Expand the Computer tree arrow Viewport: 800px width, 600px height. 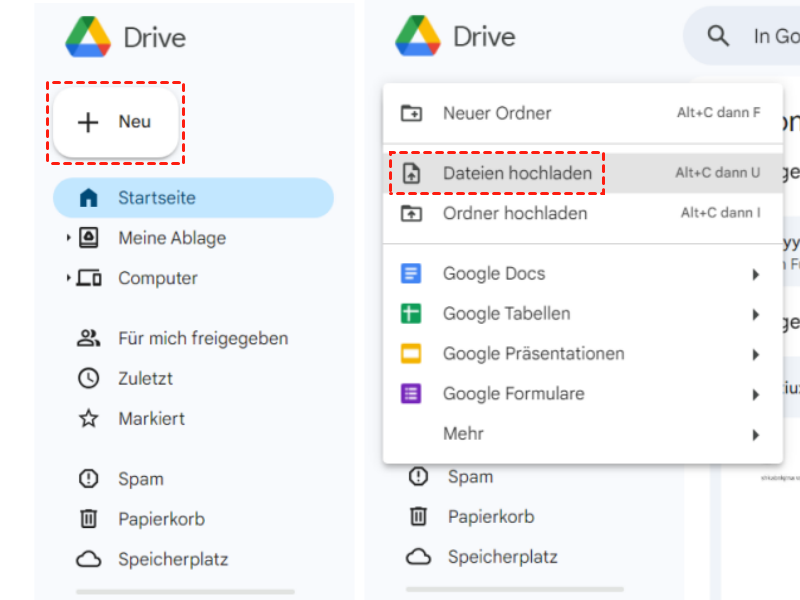pyautogui.click(x=68, y=278)
